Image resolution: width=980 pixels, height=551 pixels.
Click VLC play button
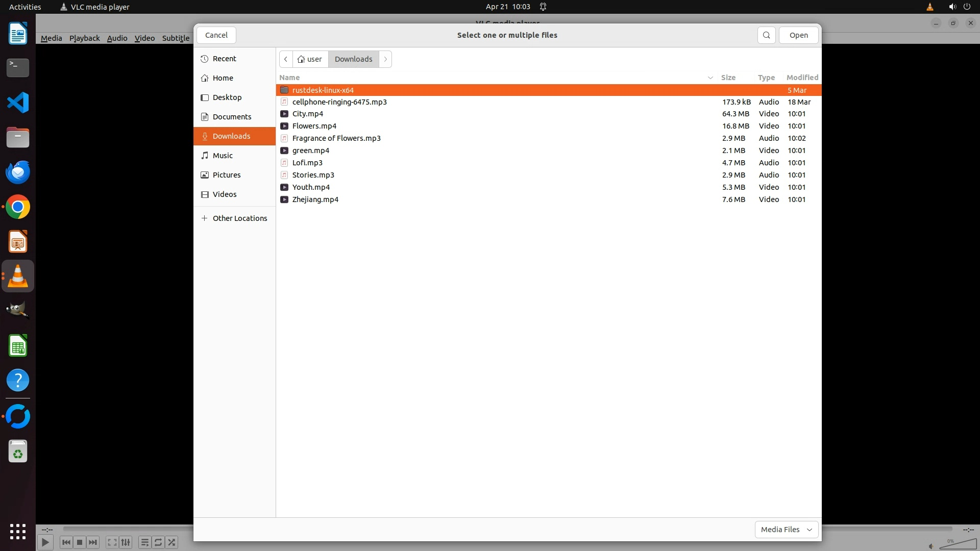(45, 542)
